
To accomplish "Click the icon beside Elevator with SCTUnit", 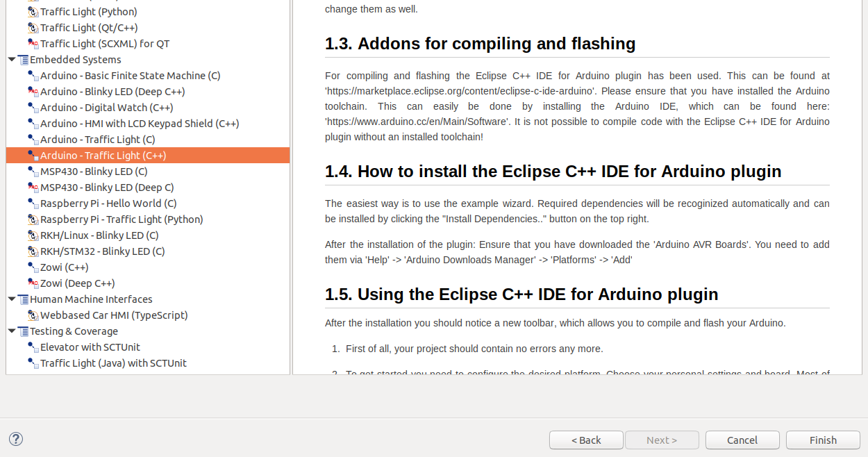I will [x=33, y=347].
